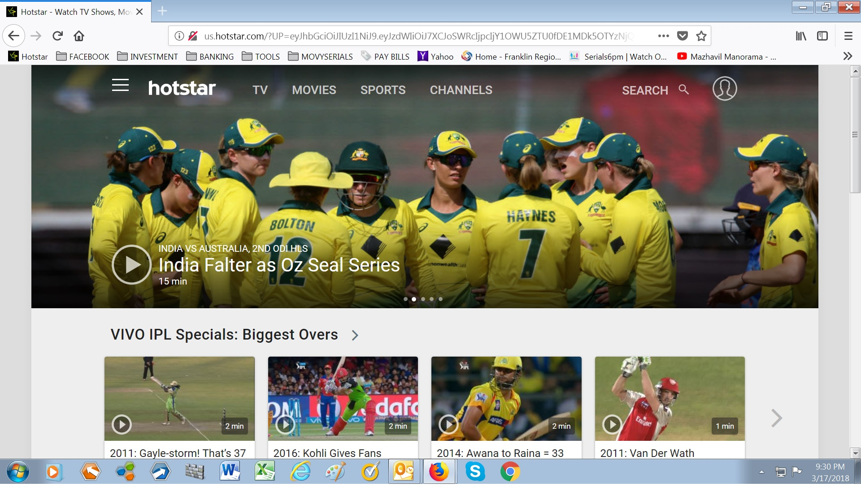Viewport: 861px width, 504px height.
Task: Launch Excel from taskbar
Action: pyautogui.click(x=265, y=472)
